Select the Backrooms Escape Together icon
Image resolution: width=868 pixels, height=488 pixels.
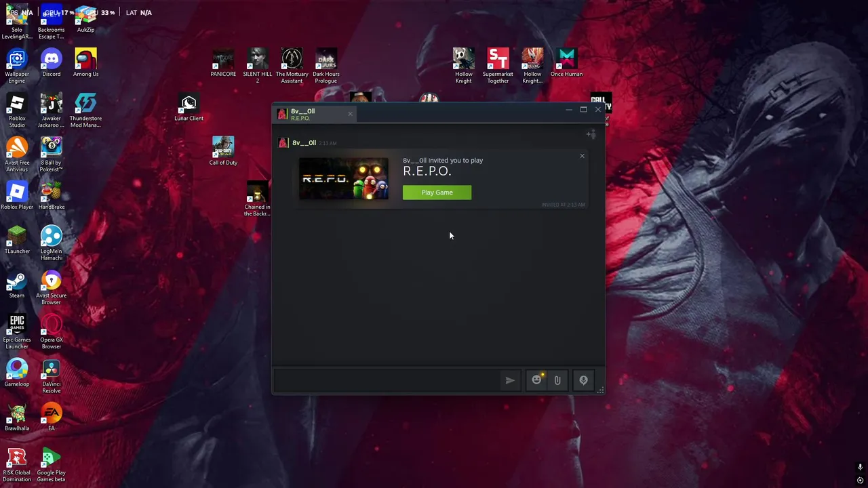point(51,22)
